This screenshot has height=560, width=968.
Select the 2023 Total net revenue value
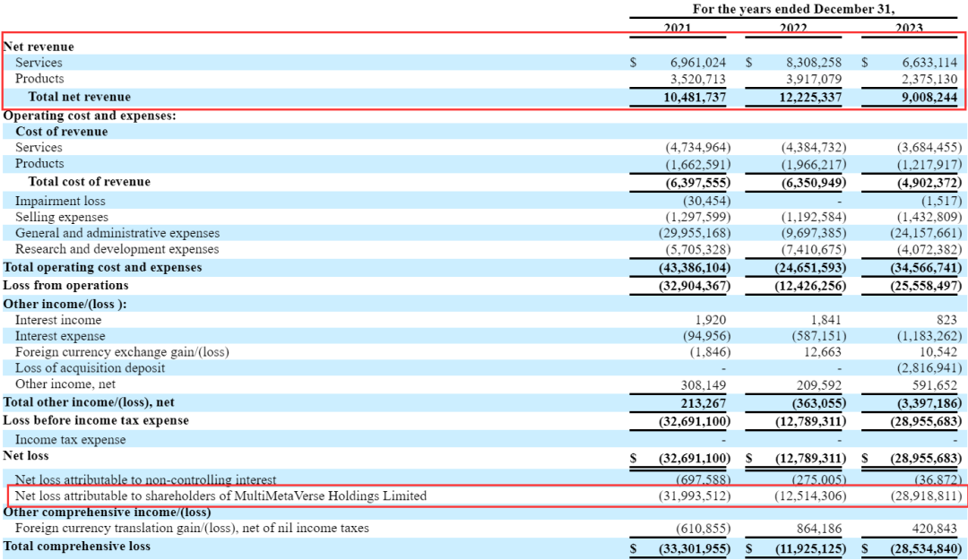pyautogui.click(x=929, y=97)
